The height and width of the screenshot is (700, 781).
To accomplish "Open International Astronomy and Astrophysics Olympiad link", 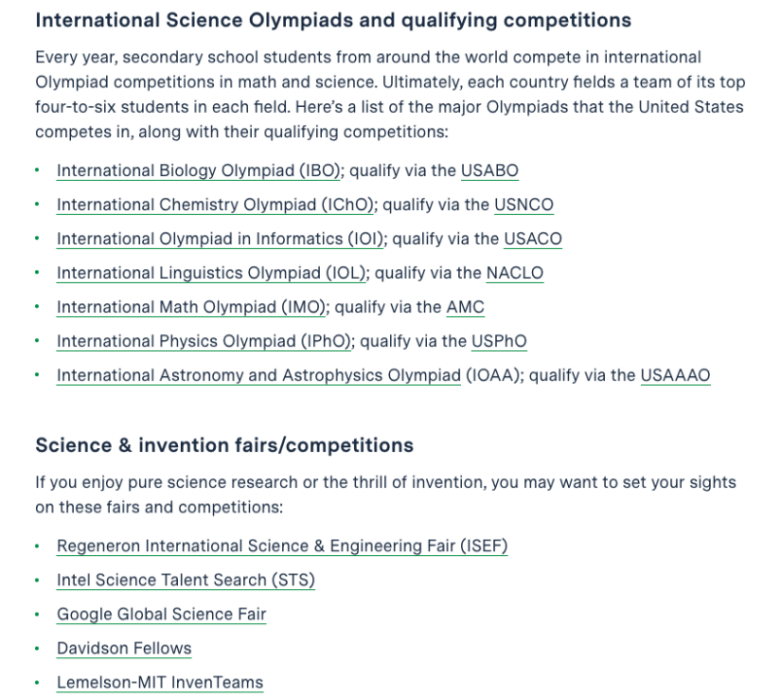I will [x=259, y=375].
